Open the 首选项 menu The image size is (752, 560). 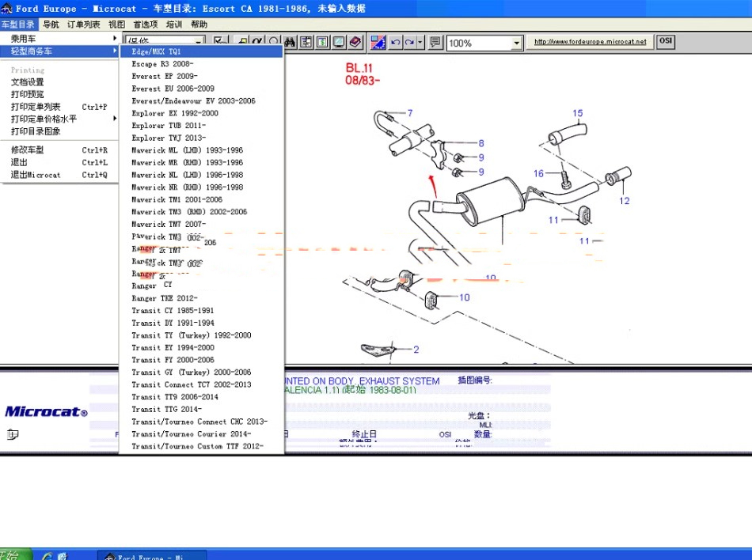click(146, 25)
